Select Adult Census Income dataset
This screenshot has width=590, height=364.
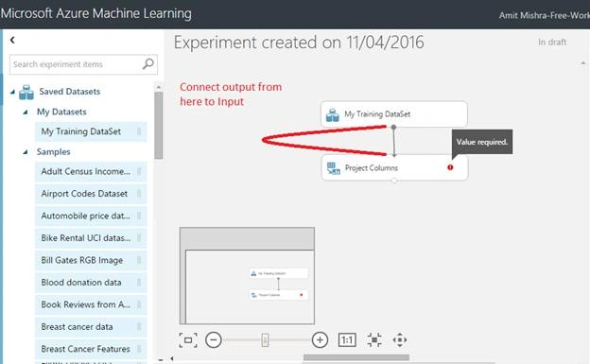pos(91,171)
